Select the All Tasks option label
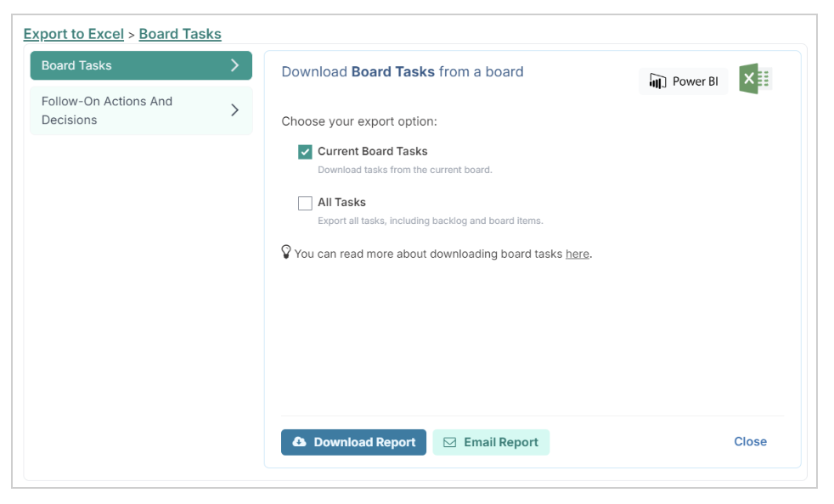The width and height of the screenshot is (834, 504). [341, 203]
